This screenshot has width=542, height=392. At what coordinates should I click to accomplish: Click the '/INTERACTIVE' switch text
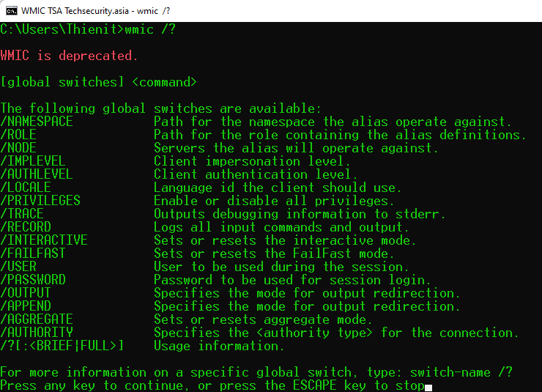(44, 240)
